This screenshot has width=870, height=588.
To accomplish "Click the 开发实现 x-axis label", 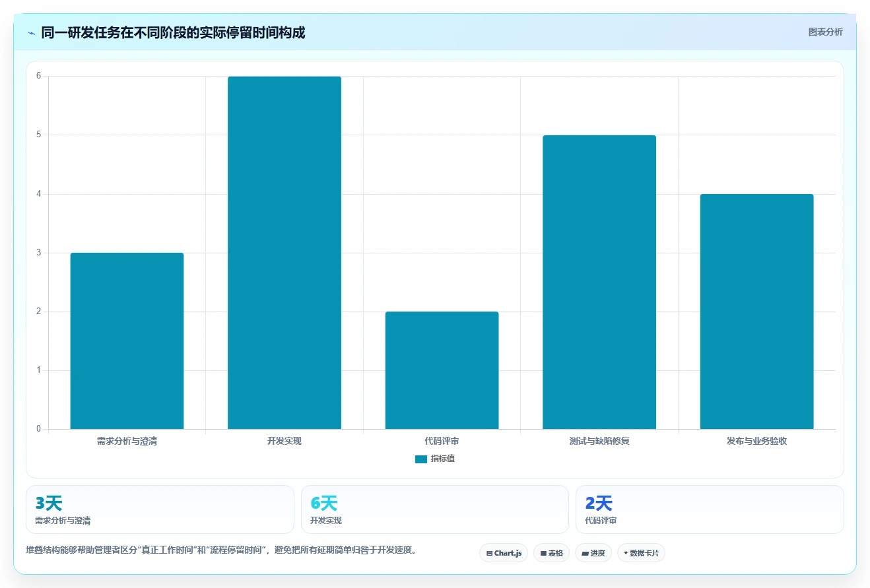I will click(284, 441).
